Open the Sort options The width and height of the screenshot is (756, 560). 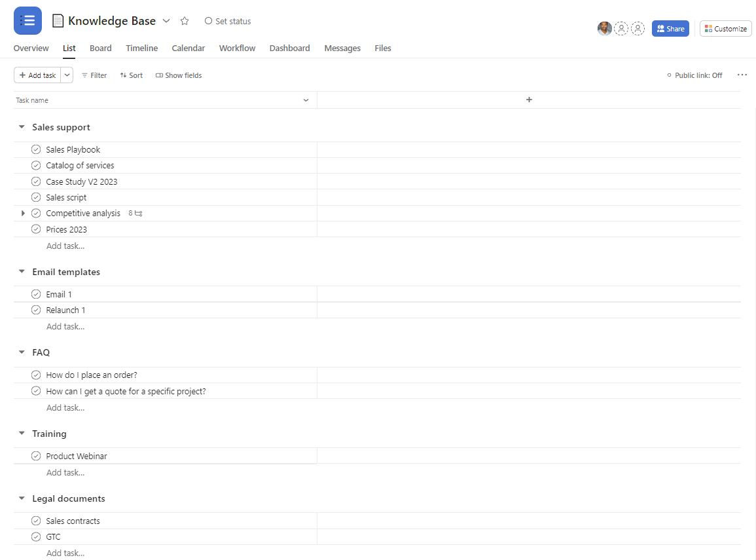click(x=132, y=75)
